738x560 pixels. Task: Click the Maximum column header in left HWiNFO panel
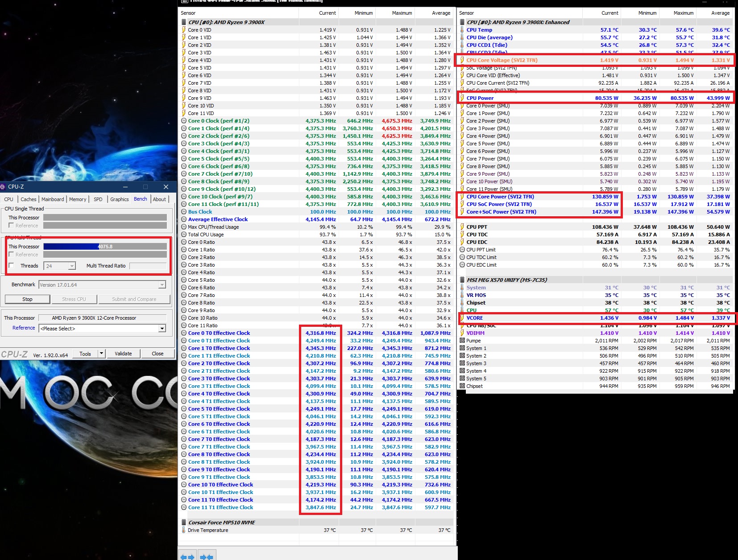396,13
